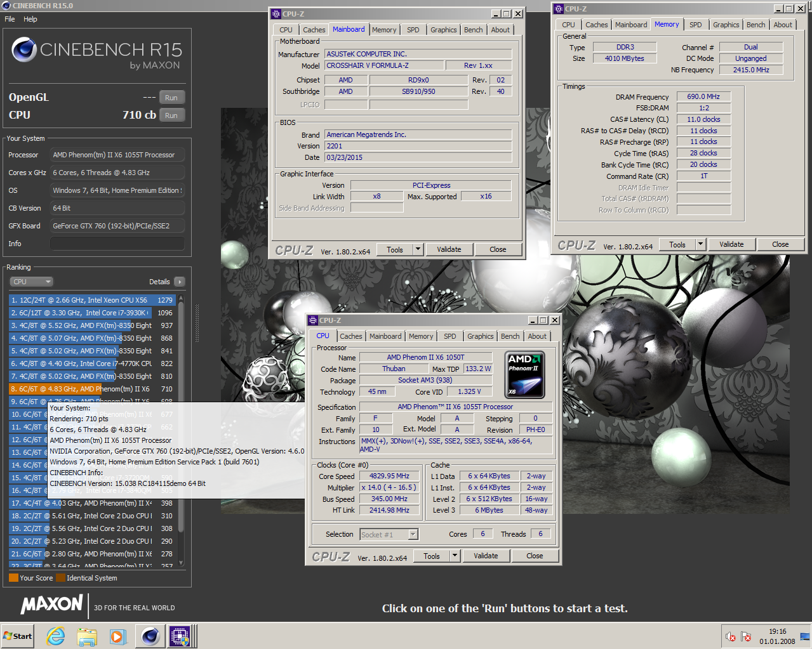Click GFX Board GeForce GTX 760 field
Screen dimensions: 812x649
click(x=117, y=226)
